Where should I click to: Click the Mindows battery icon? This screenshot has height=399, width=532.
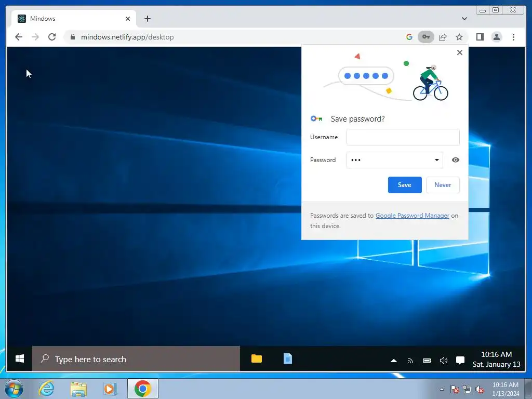point(427,361)
